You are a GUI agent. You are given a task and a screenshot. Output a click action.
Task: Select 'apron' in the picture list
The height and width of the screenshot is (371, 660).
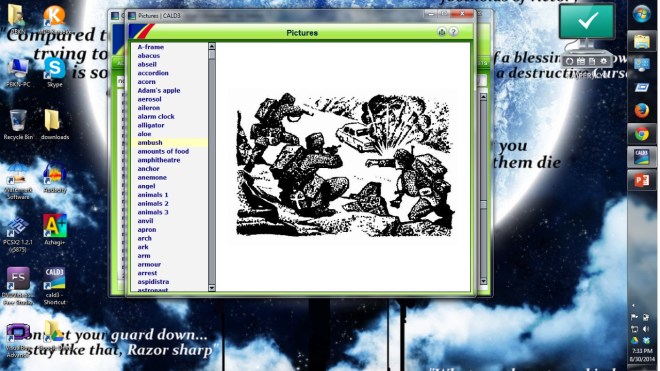point(146,230)
